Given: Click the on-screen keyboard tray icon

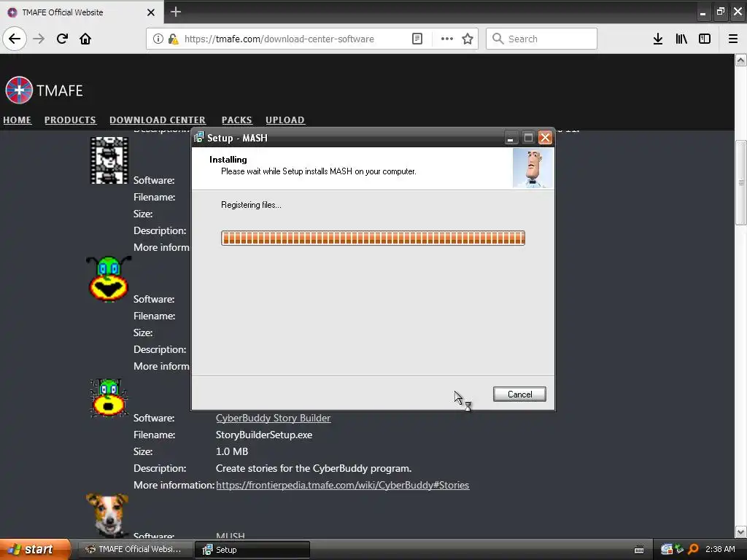Looking at the screenshot, I should (x=639, y=550).
